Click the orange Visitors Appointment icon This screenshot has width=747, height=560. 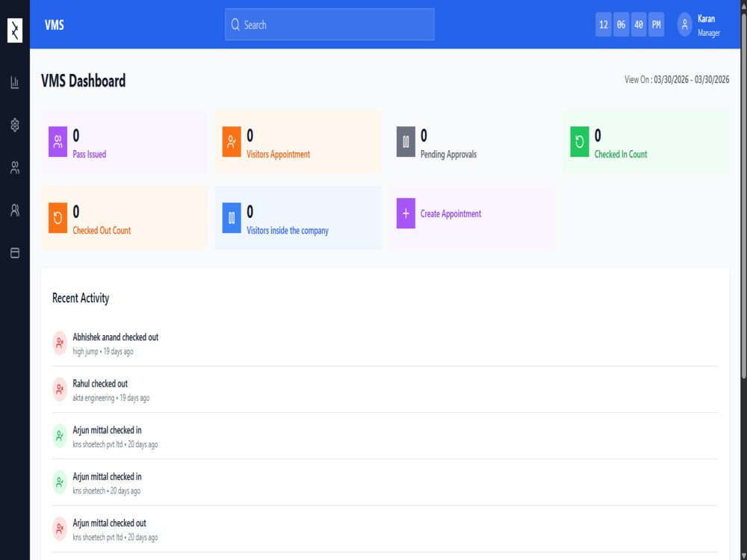232,142
